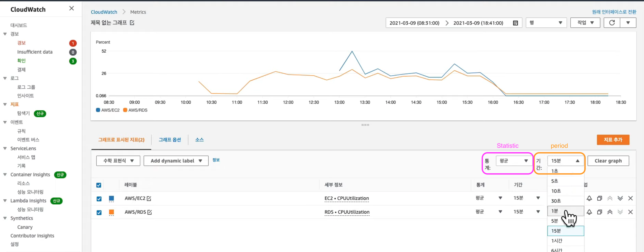Select 15분 in the period list

565,231
